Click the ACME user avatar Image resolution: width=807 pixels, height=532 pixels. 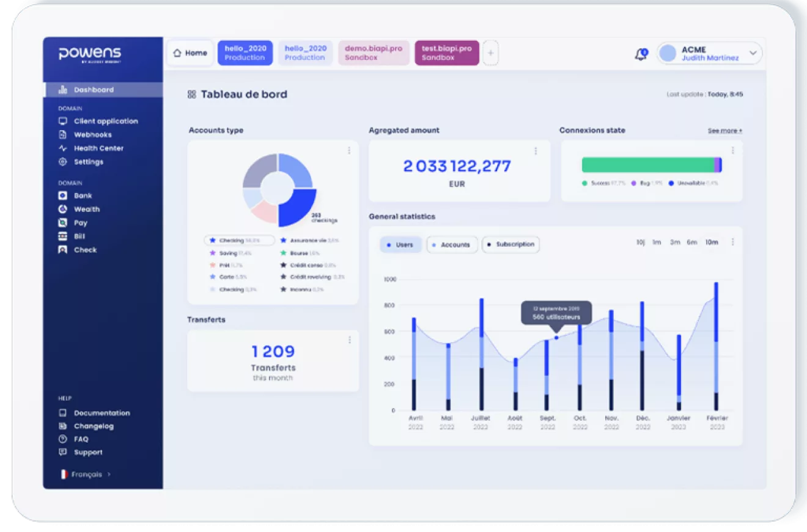coord(668,53)
